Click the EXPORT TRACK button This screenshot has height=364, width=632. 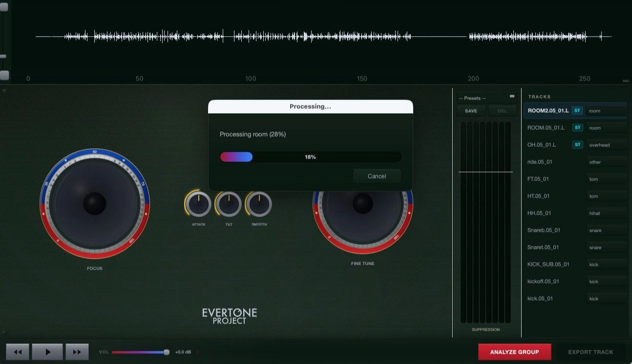[590, 352]
